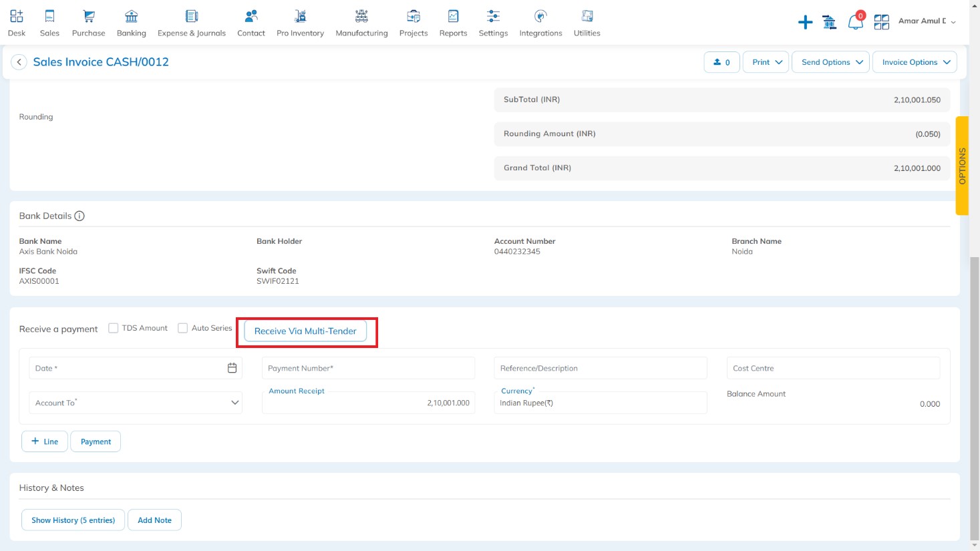980x551 pixels.
Task: Open the Banking module icon
Action: (132, 16)
